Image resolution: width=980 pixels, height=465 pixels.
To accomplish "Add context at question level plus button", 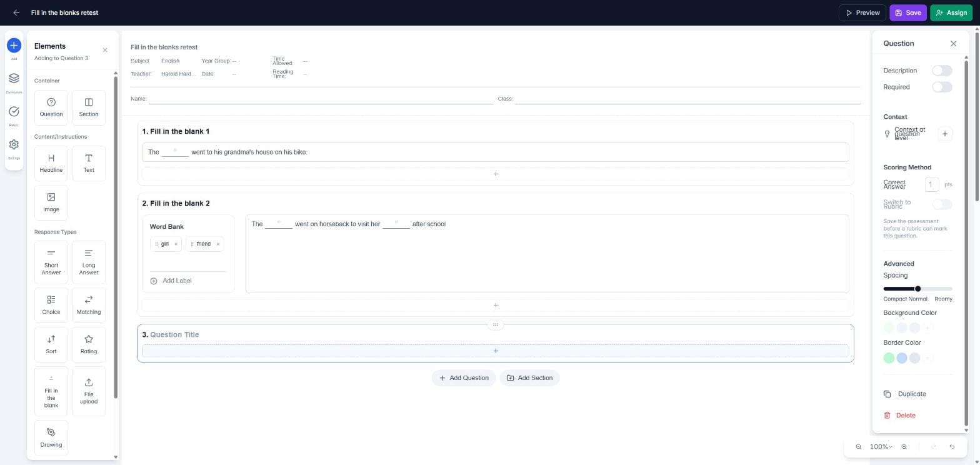I will click(x=945, y=134).
